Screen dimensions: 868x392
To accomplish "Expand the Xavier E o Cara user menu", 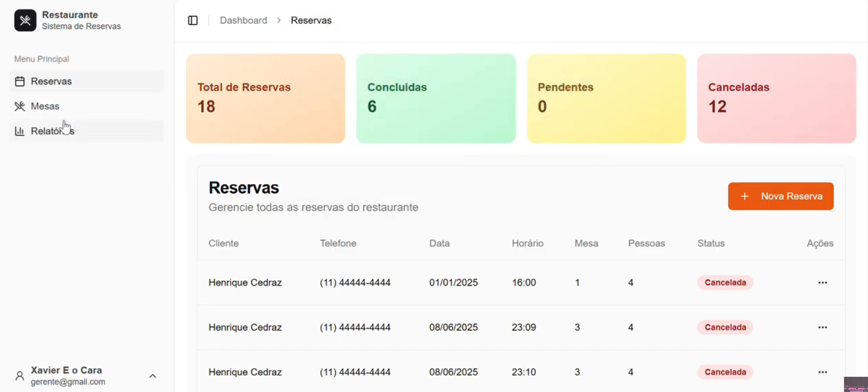I will (x=153, y=376).
